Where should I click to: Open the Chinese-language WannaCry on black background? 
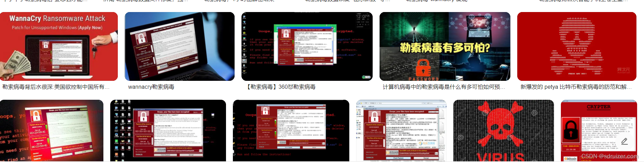(x=291, y=131)
